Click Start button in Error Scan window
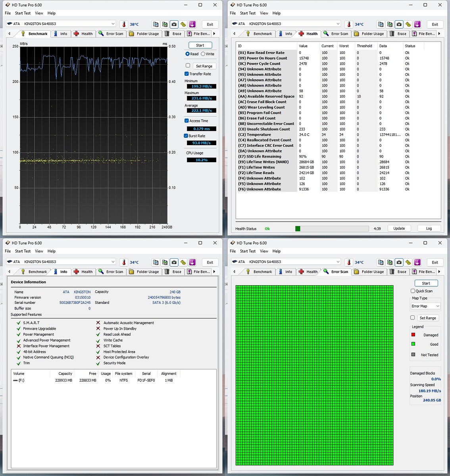 426,283
